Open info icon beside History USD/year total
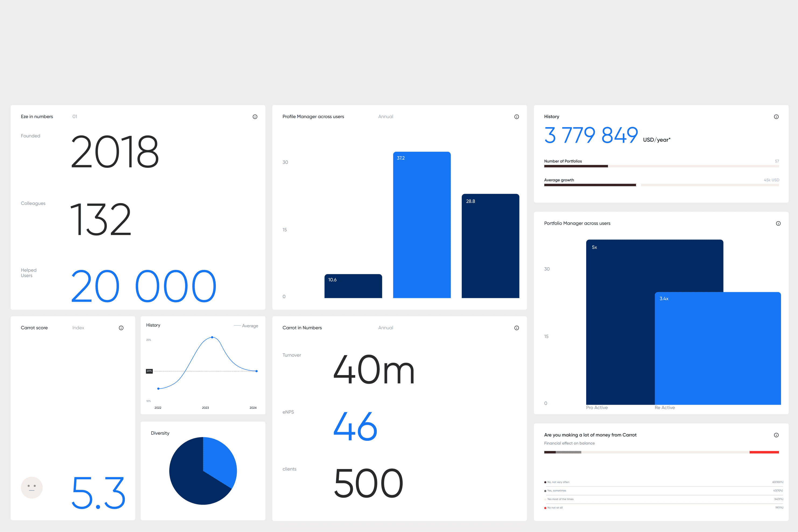 pos(776,117)
